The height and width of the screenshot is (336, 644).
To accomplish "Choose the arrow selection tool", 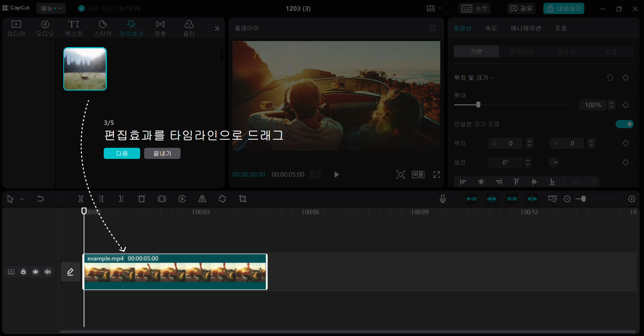I will click(x=10, y=199).
